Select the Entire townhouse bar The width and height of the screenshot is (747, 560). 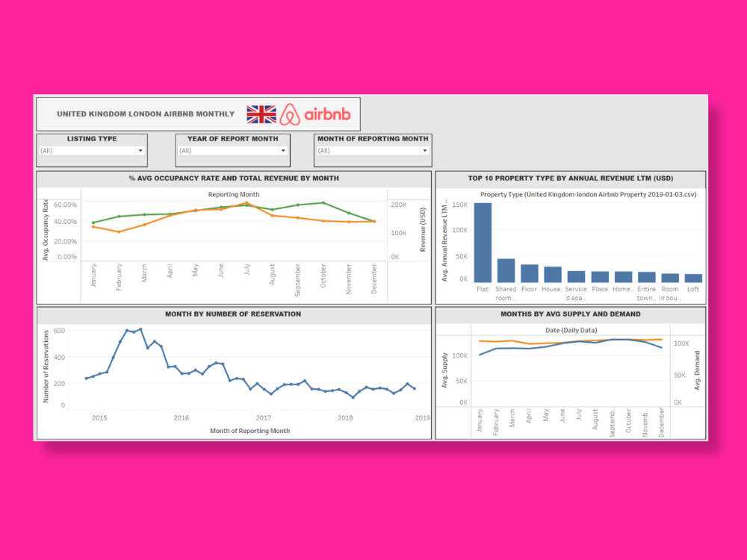pyautogui.click(x=646, y=277)
